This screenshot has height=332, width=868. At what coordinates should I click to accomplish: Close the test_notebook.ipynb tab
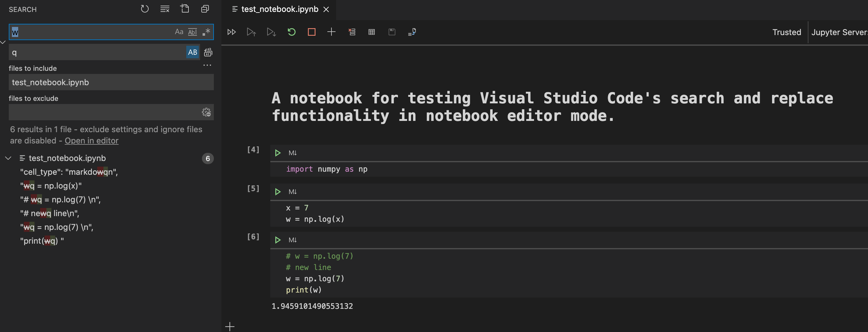326,9
